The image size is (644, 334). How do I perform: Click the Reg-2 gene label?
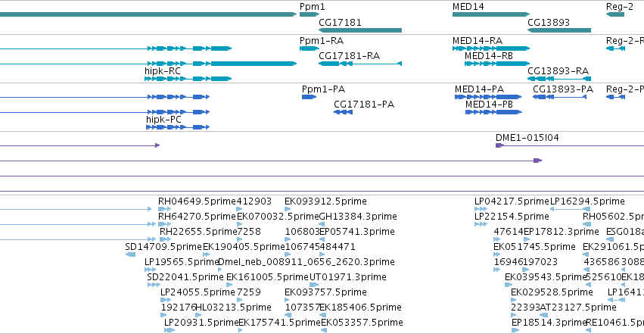pyautogui.click(x=620, y=7)
